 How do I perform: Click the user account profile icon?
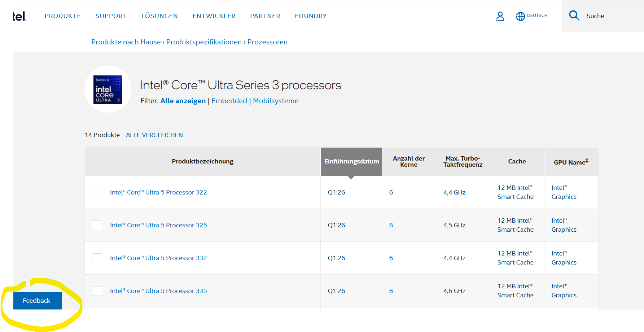pyautogui.click(x=500, y=16)
